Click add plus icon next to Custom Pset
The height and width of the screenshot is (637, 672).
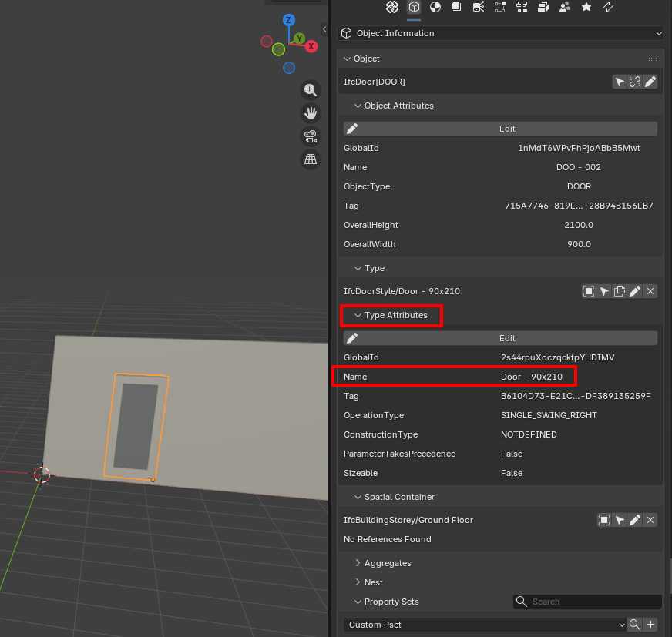pyautogui.click(x=650, y=625)
